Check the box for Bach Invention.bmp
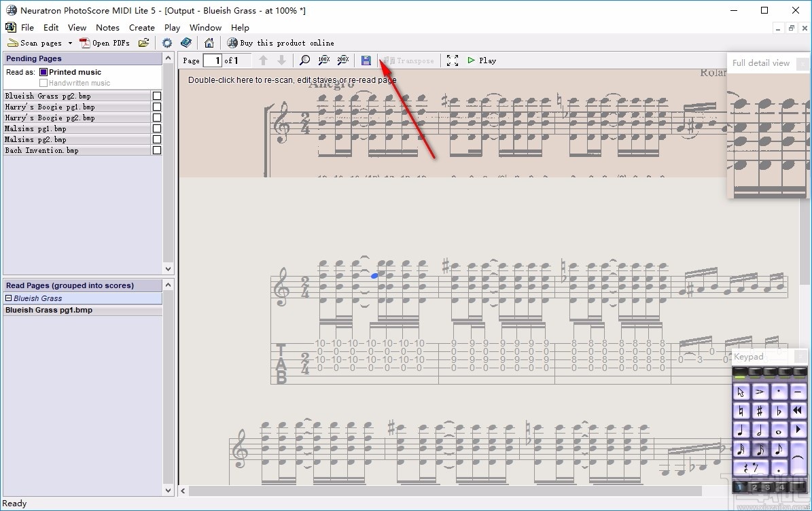812x511 pixels. click(x=156, y=150)
